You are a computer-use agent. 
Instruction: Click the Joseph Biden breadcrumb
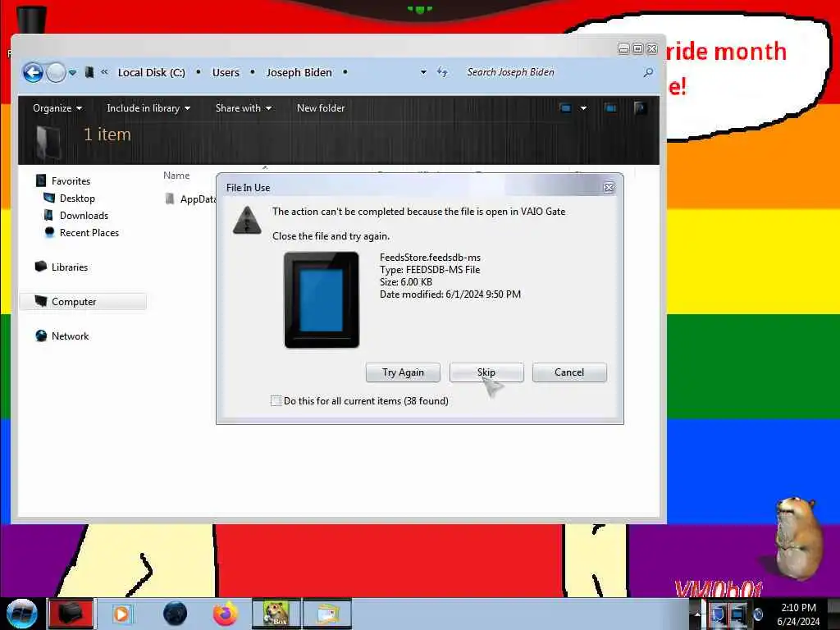[x=299, y=72]
